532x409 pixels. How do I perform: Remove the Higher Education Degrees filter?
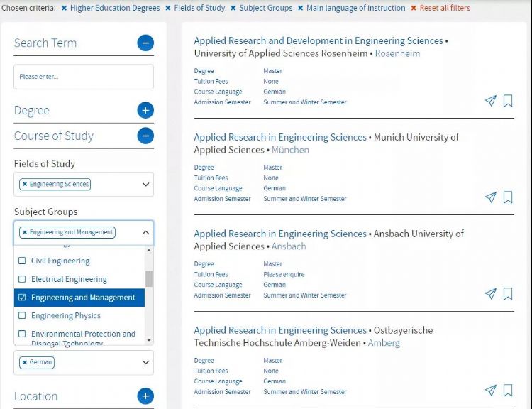[x=65, y=8]
